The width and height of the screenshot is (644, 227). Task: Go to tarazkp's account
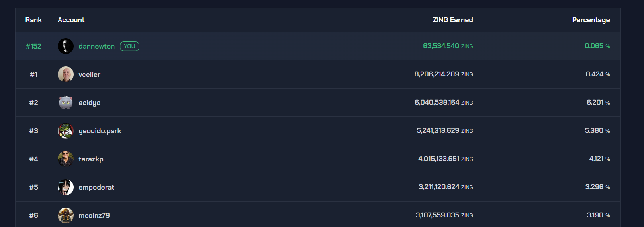click(x=91, y=159)
